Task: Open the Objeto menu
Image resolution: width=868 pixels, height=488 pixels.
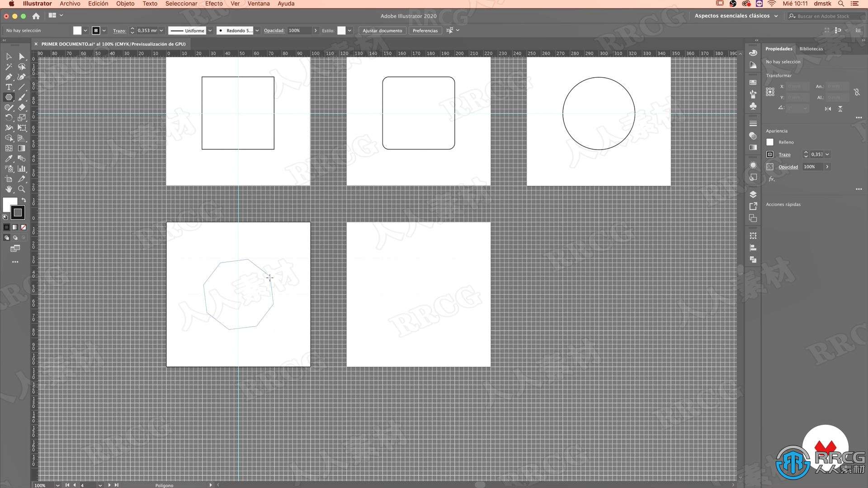Action: coord(125,4)
